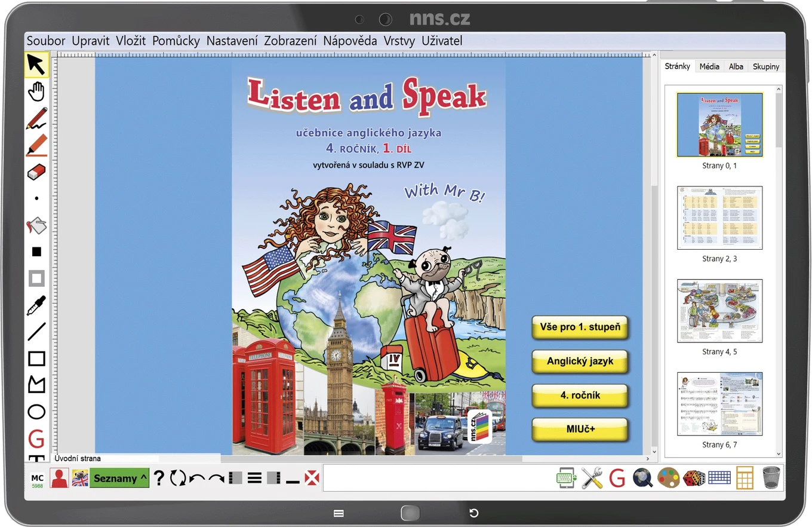The height and width of the screenshot is (527, 812).
Task: Click the trash bin icon
Action: coord(771,477)
